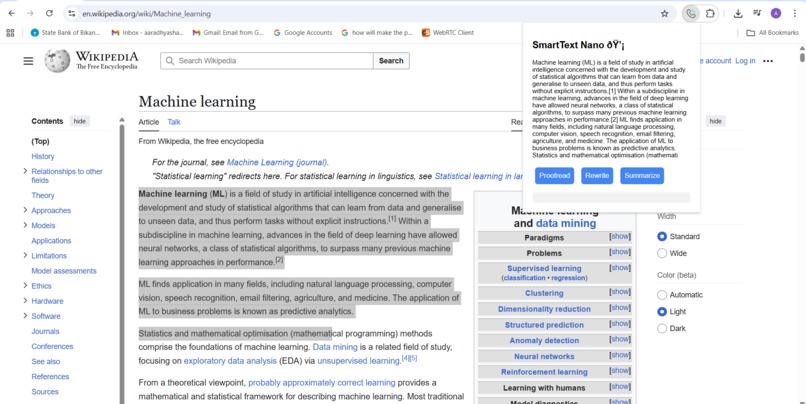Click the browser address bar URL
The width and height of the screenshot is (806, 404).
click(x=146, y=14)
